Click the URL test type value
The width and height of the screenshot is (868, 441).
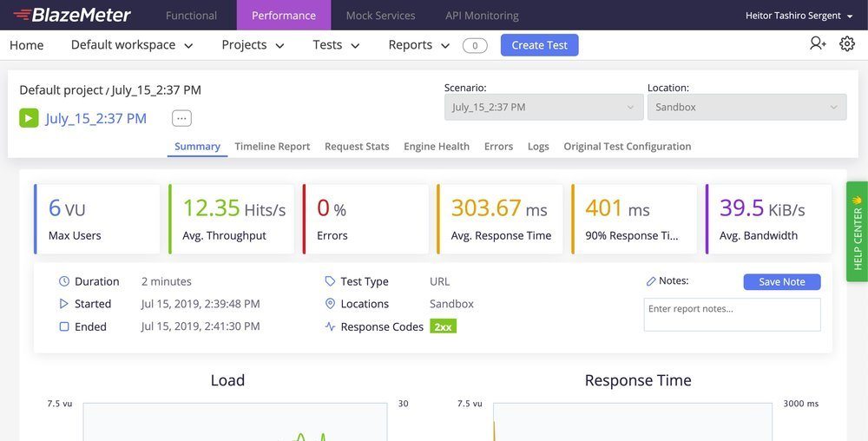(x=439, y=281)
